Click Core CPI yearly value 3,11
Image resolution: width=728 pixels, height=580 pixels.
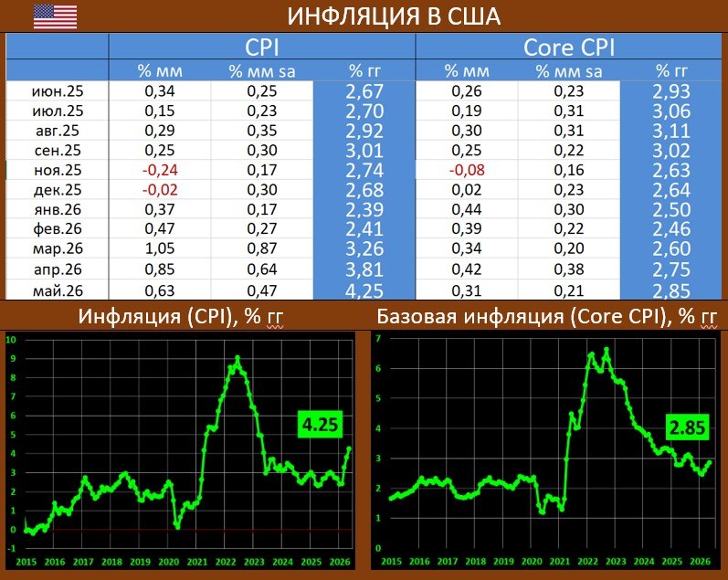click(x=671, y=131)
